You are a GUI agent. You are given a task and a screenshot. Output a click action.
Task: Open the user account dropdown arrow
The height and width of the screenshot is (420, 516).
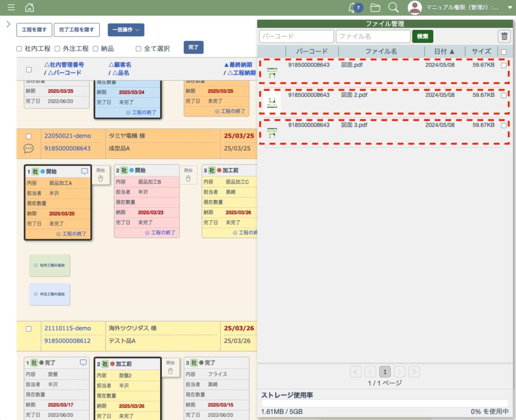click(510, 7)
